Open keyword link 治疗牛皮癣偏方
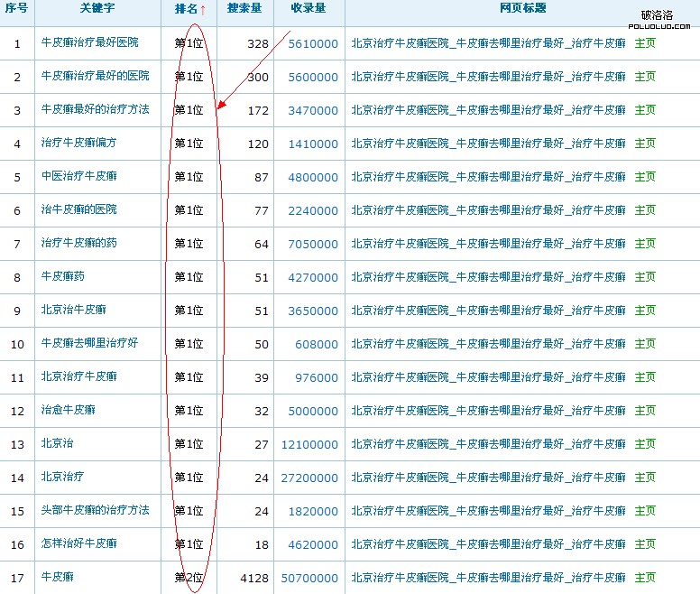This screenshot has width=700, height=594. pyautogui.click(x=78, y=144)
